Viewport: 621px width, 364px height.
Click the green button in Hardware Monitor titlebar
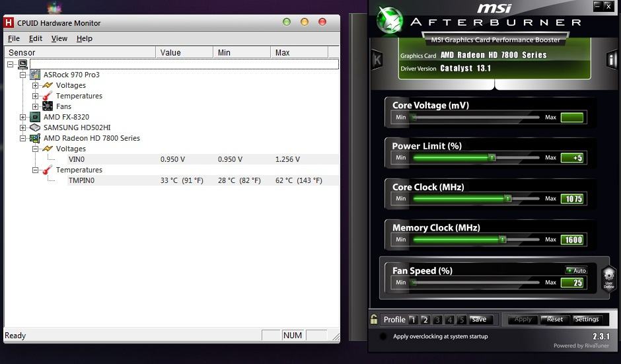coord(287,22)
